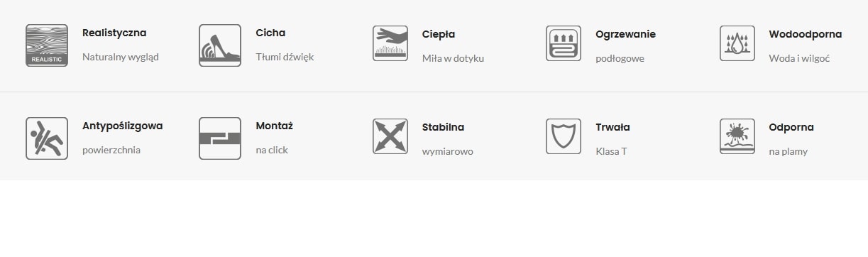Click the Wodoodporna heading text

(x=806, y=34)
